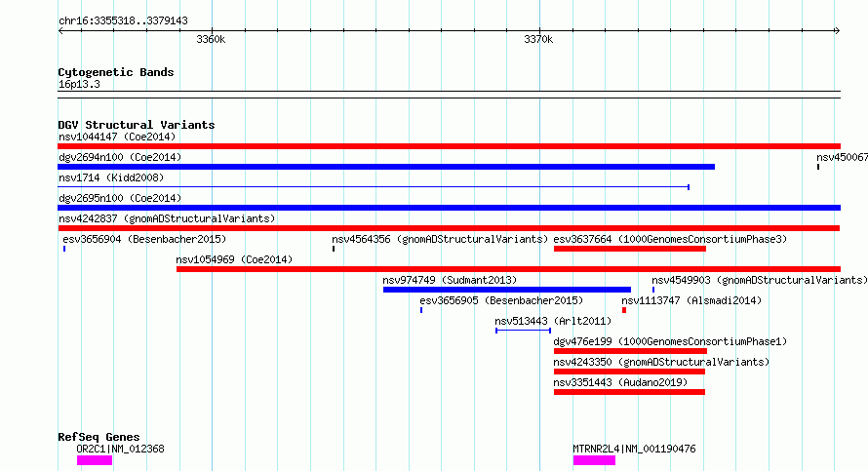
Task: Open the nsv1113747 (Alsmadi2014) label
Action: pyautogui.click(x=691, y=300)
